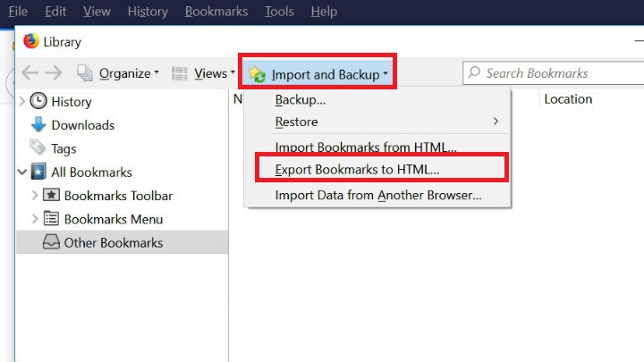This screenshot has width=644, height=362.
Task: Open the Restore submenu arrow
Action: 496,122
